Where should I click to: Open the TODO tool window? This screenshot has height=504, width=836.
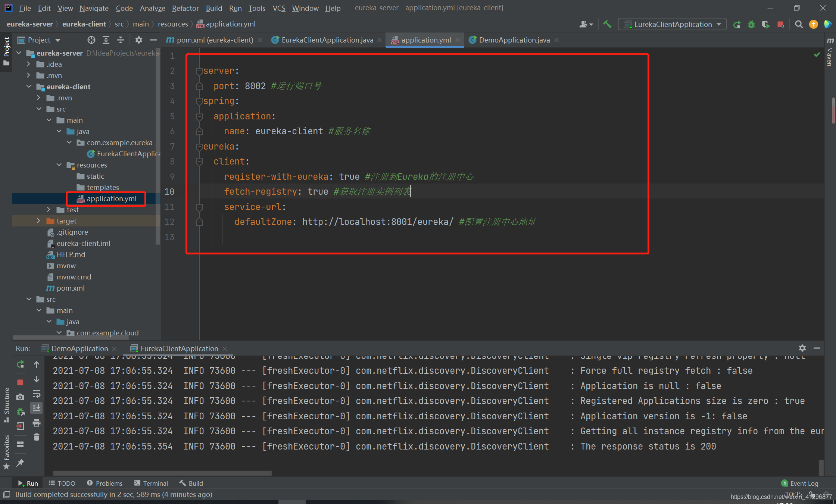62,483
